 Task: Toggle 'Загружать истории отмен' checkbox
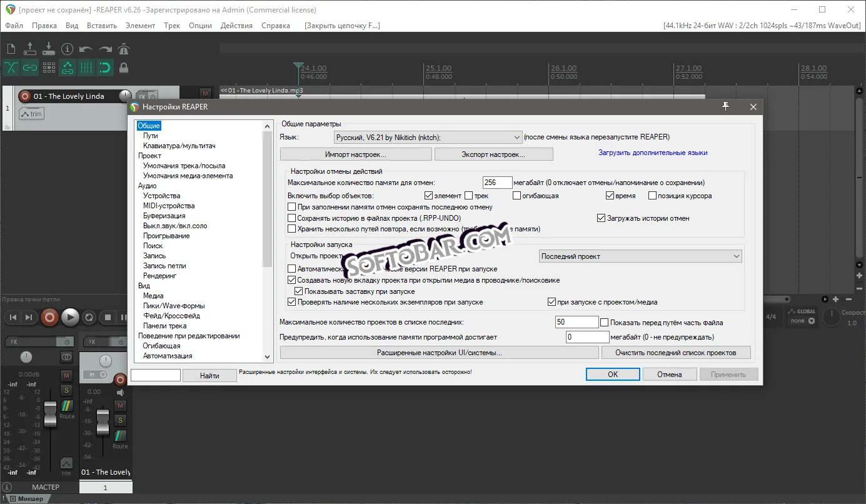(x=602, y=218)
